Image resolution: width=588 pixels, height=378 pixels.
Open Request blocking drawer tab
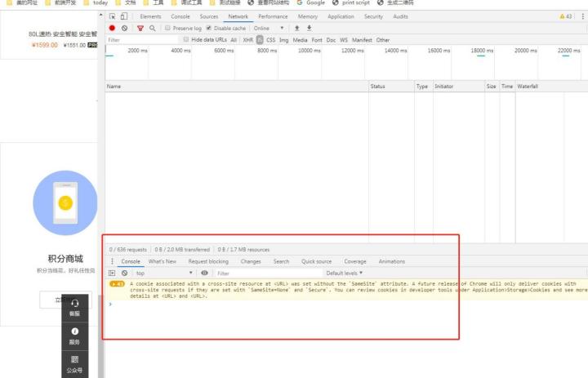click(x=208, y=261)
